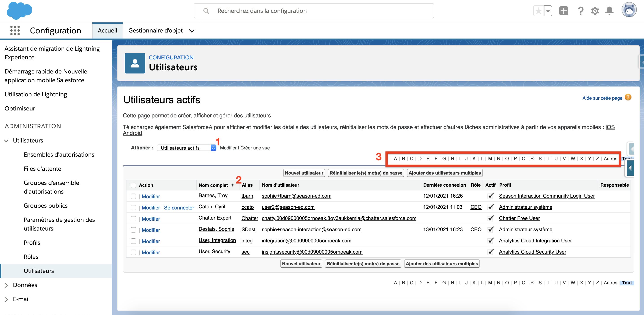Click the Nouvel utilisateur button
The image size is (644, 315).
(304, 173)
